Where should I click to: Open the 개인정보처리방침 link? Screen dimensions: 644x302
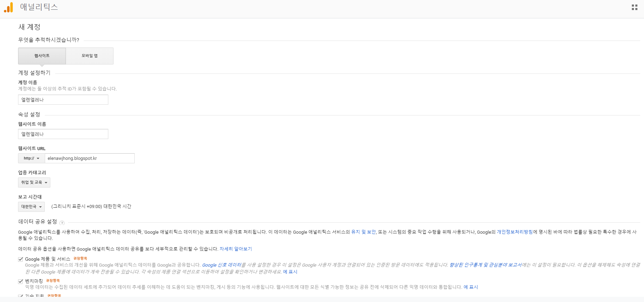click(x=515, y=232)
